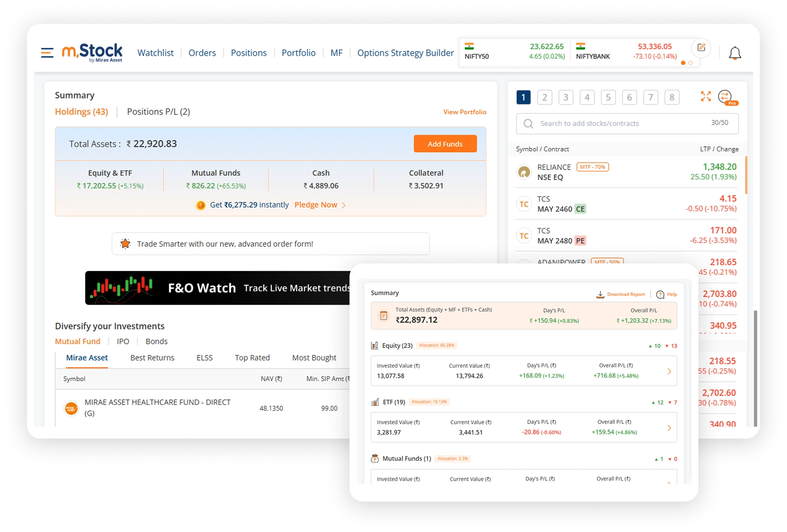This screenshot has height=532, width=787.
Task: Click the first index ticker pagination dot
Action: [683, 63]
